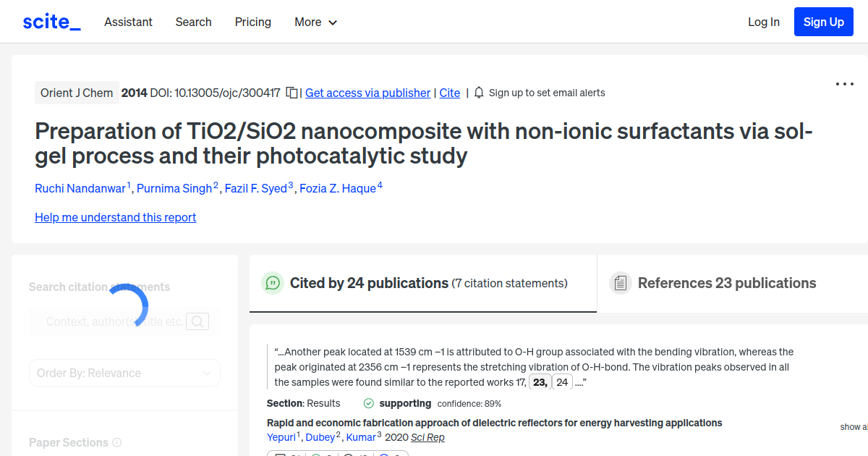Open the ellipsis options menu
Image resolution: width=868 pixels, height=456 pixels.
844,84
